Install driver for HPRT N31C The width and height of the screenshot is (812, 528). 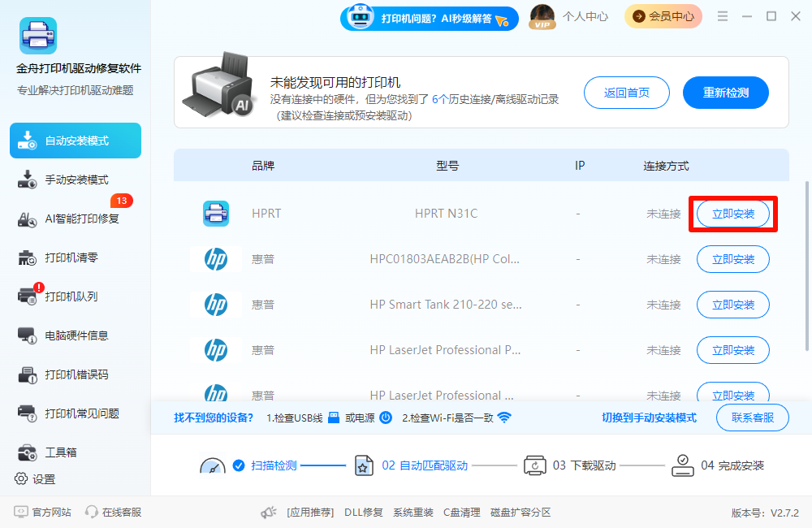[x=732, y=214]
